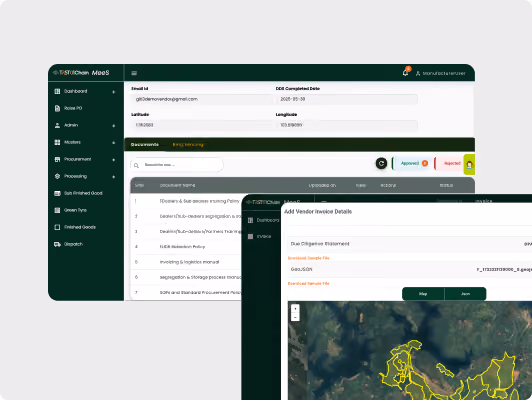The height and width of the screenshot is (400, 532).
Task: Open the notifications bell icon
Action: click(405, 73)
